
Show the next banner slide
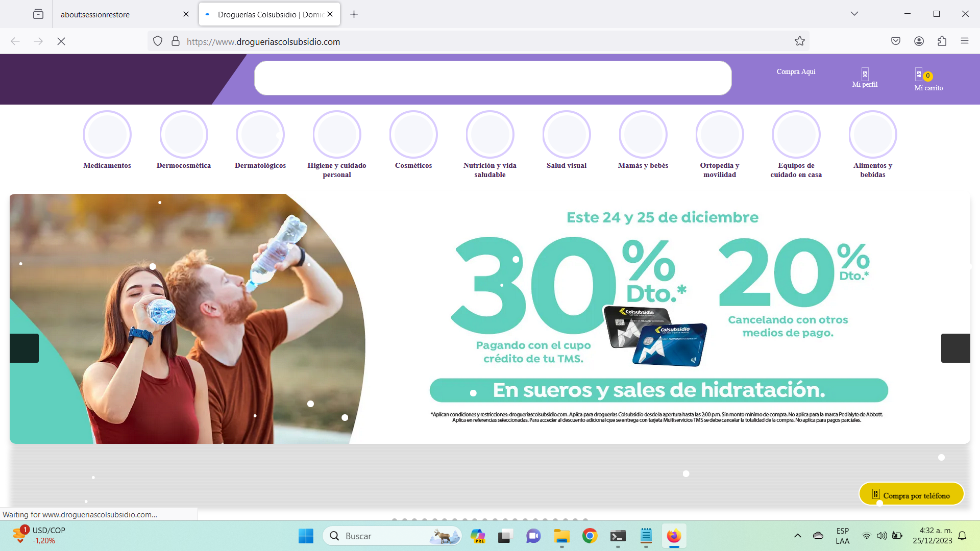coord(955,348)
